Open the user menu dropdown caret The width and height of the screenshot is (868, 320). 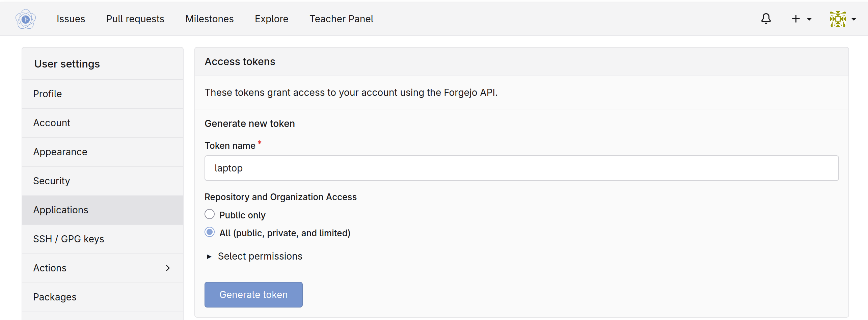(x=854, y=19)
